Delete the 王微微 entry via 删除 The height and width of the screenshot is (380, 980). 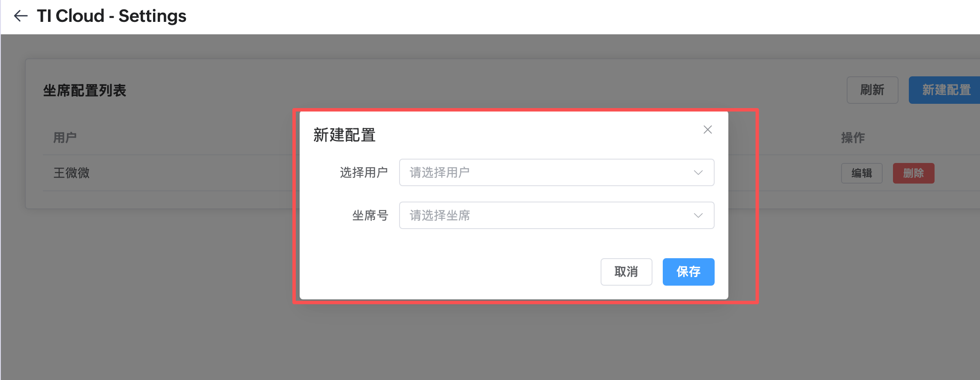tap(913, 173)
